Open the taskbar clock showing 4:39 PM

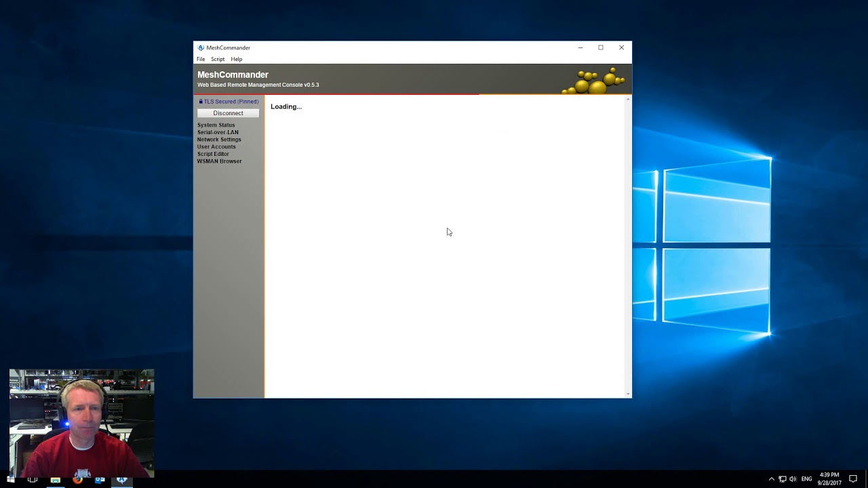(829, 479)
